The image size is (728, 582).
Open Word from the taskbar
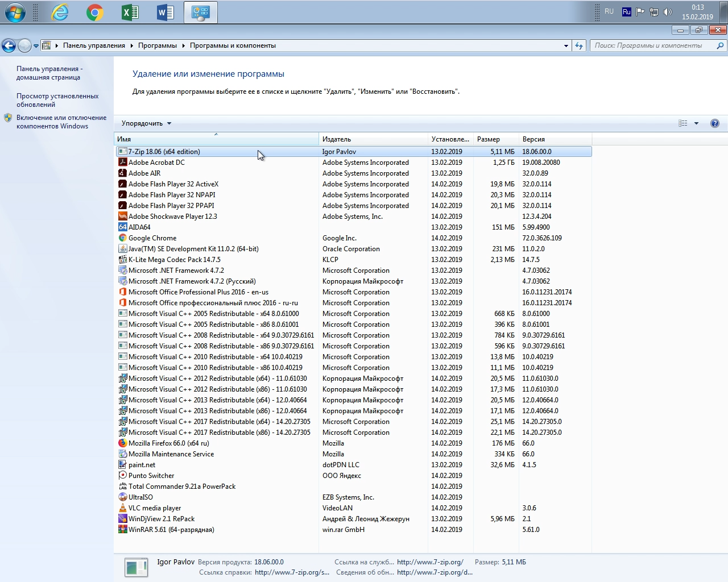[x=166, y=12]
